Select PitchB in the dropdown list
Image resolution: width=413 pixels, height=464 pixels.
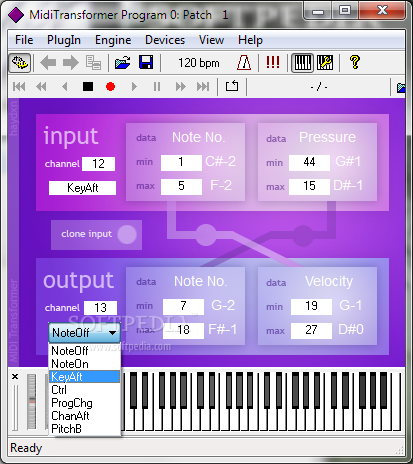pyautogui.click(x=85, y=429)
